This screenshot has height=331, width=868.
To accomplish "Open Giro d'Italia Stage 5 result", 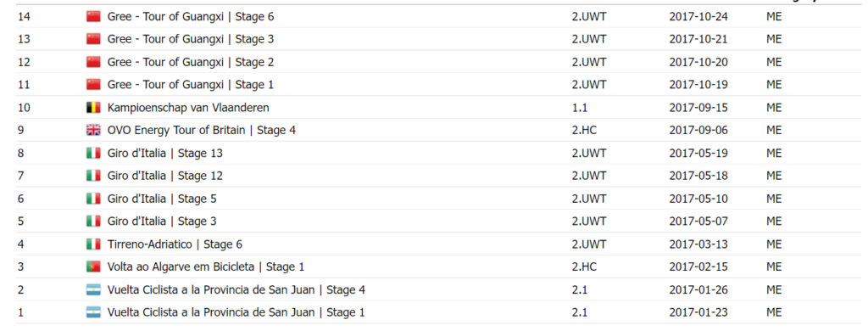I will tap(162, 199).
